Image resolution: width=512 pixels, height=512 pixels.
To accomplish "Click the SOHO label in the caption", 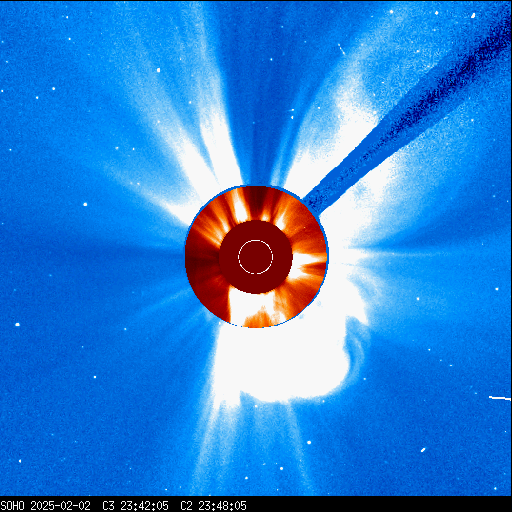I will coord(12,506).
